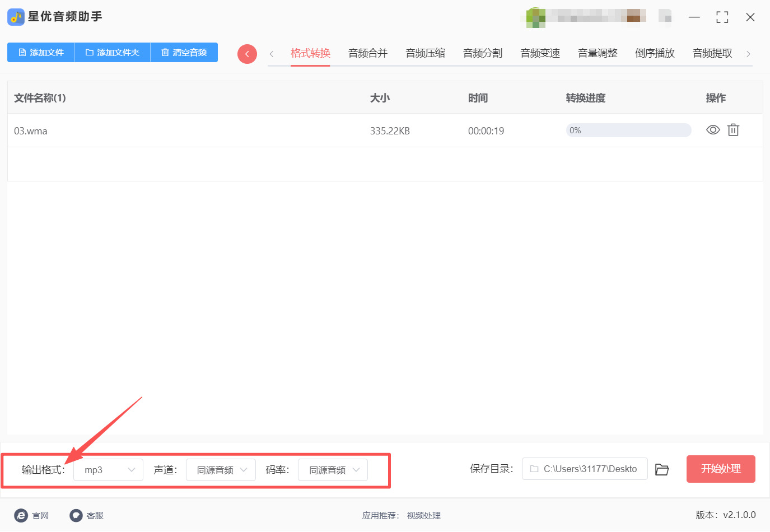Switch to the 音频合并 tab

pos(367,53)
